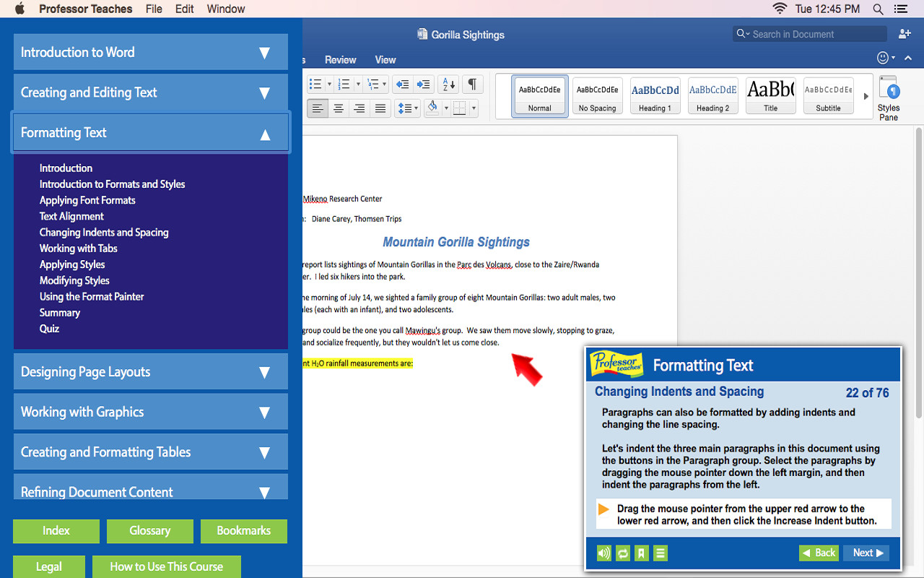This screenshot has height=578, width=924.
Task: Switch to the View tab
Action: 385,60
